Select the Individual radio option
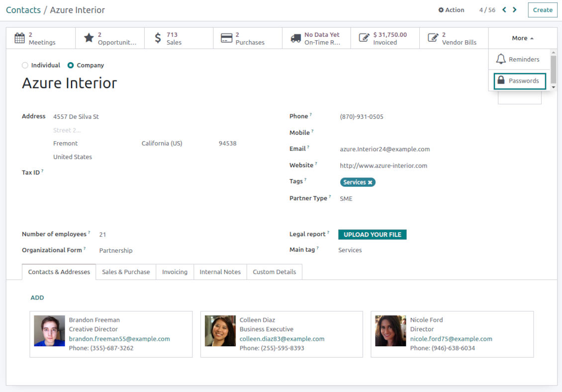Image resolution: width=562 pixels, height=392 pixels. 25,65
